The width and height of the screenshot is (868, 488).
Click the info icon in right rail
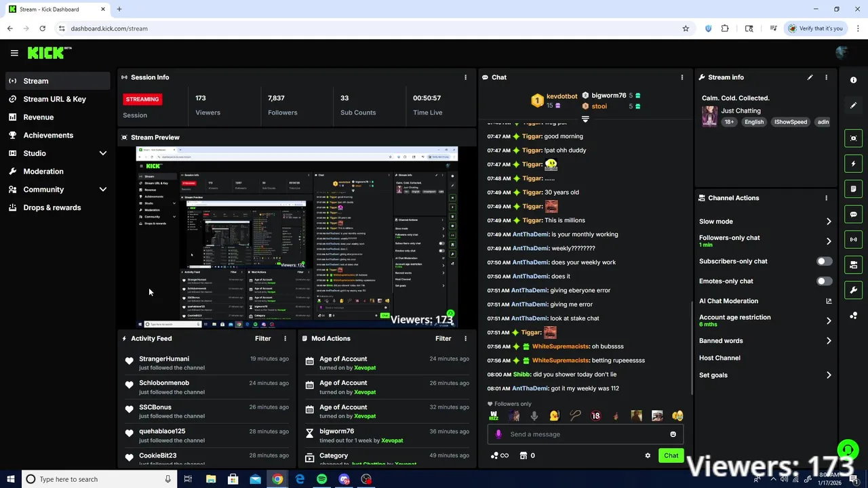[853, 80]
